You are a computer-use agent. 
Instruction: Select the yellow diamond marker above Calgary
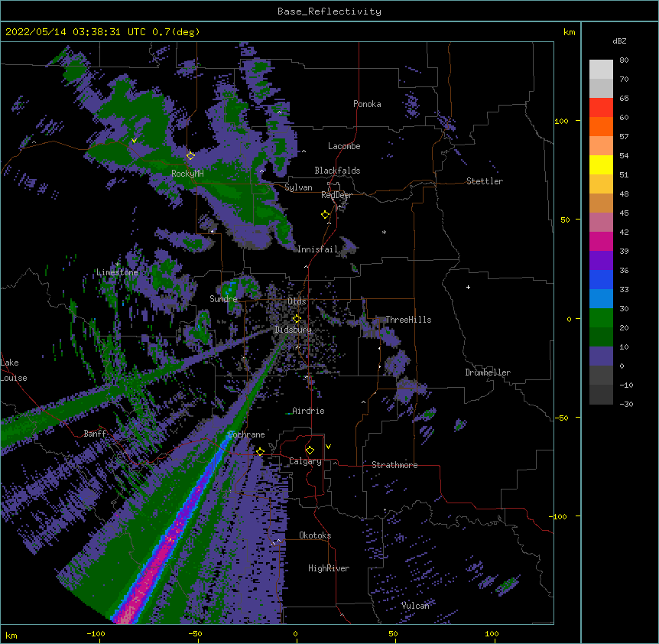[310, 450]
